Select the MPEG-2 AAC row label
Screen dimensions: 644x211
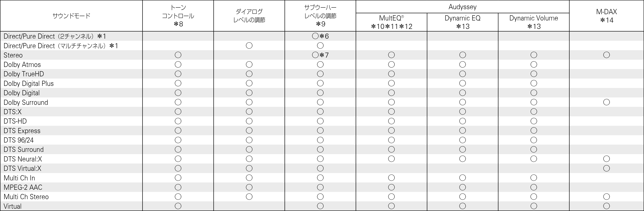[23, 187]
